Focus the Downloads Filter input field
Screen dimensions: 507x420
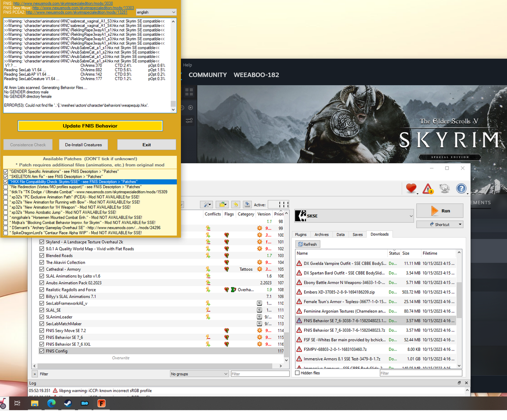pyautogui.click(x=421, y=373)
